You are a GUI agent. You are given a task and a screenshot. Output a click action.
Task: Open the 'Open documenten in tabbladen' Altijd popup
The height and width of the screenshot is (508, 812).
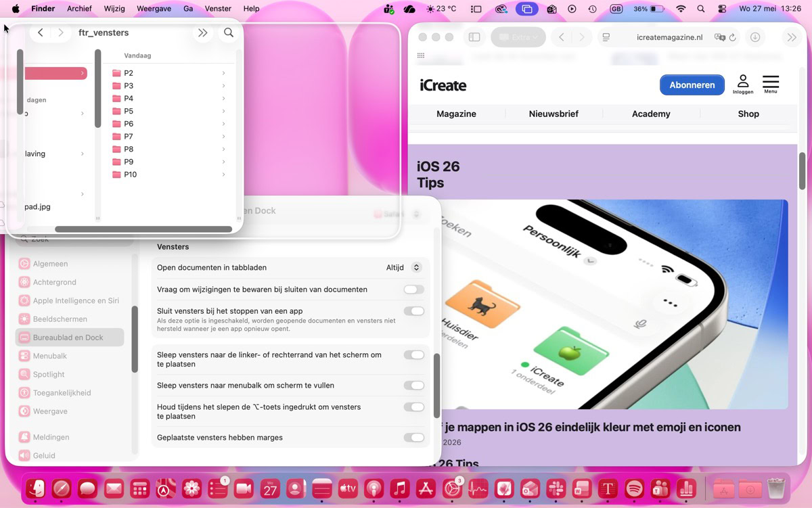click(x=403, y=268)
